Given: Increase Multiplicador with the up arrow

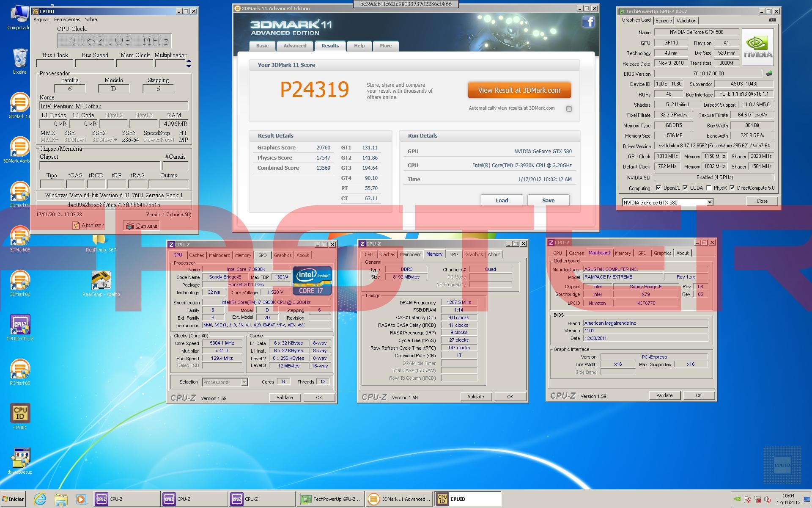Looking at the screenshot, I should (189, 61).
